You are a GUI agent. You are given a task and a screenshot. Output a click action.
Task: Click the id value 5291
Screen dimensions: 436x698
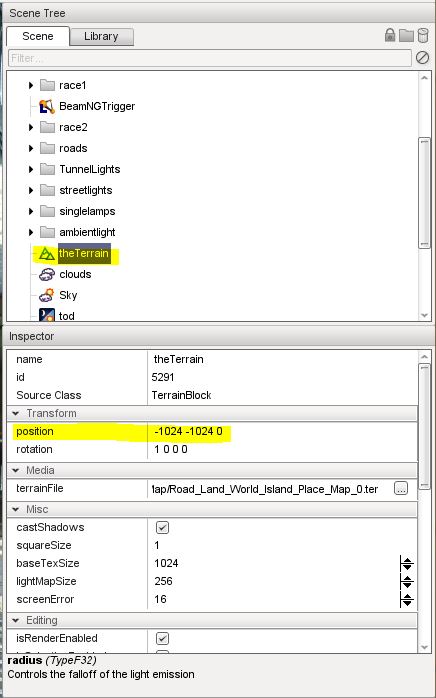163,377
